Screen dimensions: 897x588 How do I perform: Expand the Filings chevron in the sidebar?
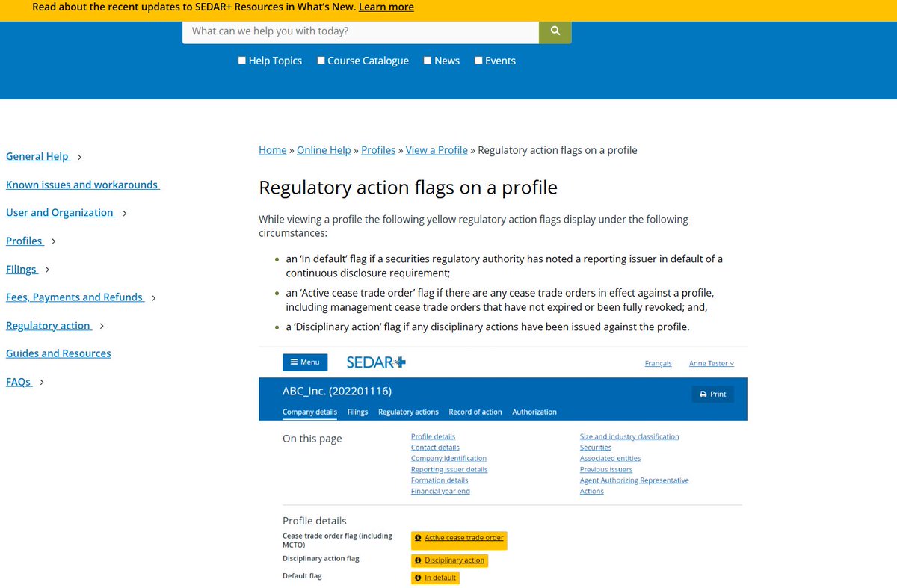point(48,270)
